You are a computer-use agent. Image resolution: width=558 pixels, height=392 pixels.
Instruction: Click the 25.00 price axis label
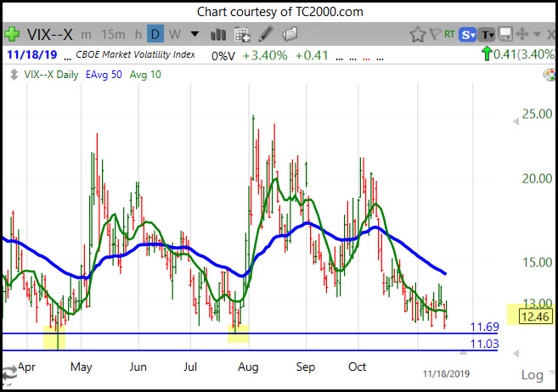tap(537, 114)
